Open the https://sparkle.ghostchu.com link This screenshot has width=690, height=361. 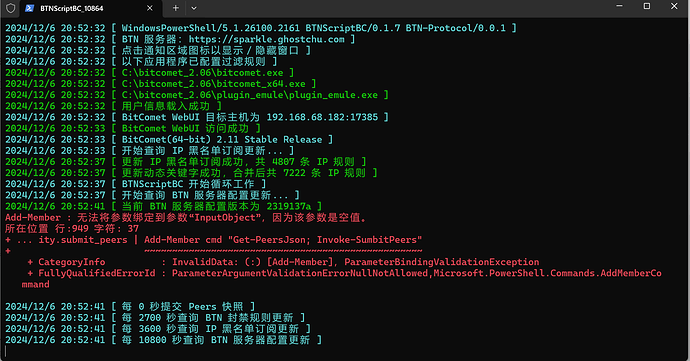point(266,39)
